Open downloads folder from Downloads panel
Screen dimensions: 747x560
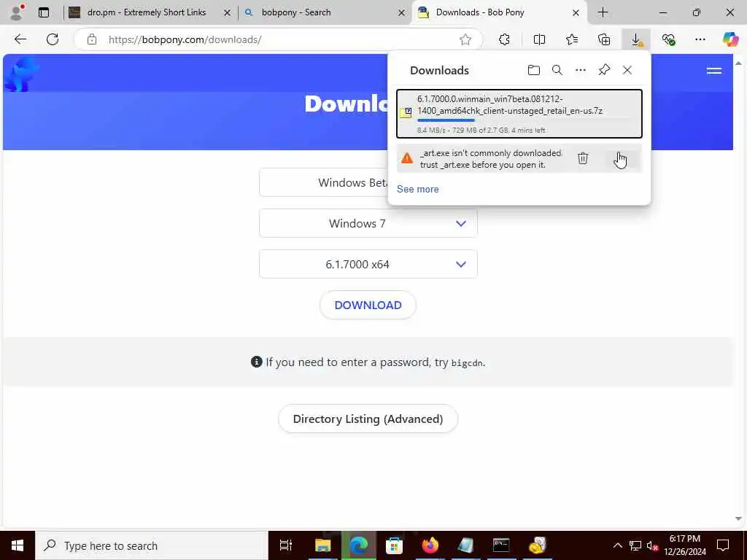click(x=534, y=71)
